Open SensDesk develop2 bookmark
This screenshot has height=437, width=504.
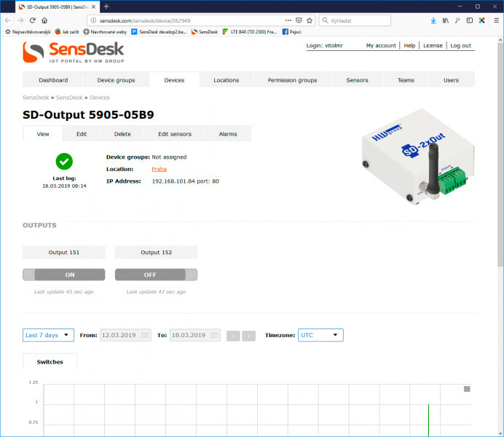(x=159, y=32)
